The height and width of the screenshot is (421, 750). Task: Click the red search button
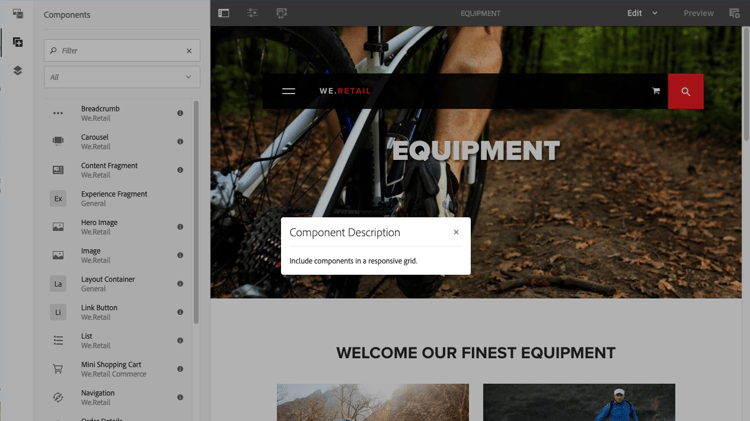point(685,91)
